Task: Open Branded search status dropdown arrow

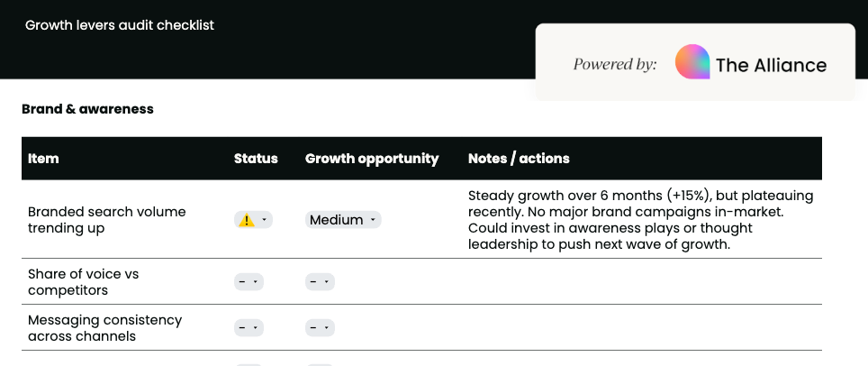Action: [x=264, y=220]
